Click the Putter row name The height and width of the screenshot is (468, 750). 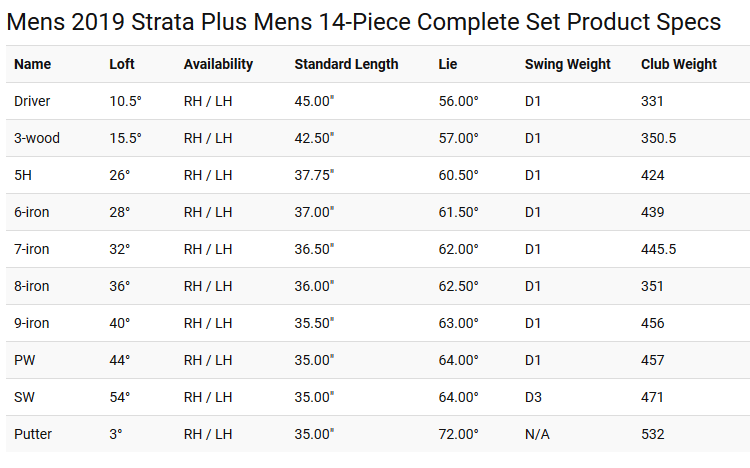click(x=33, y=434)
